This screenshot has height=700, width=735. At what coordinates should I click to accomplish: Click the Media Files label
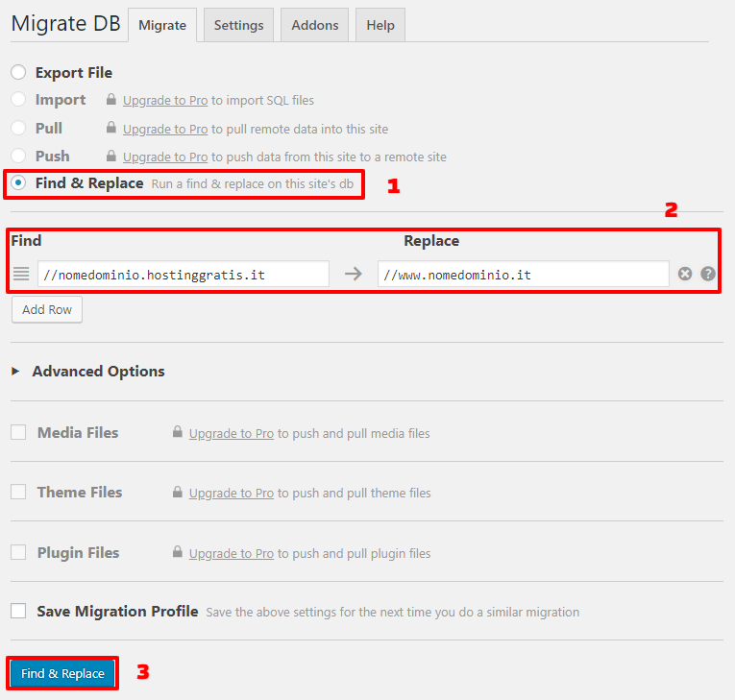(78, 432)
